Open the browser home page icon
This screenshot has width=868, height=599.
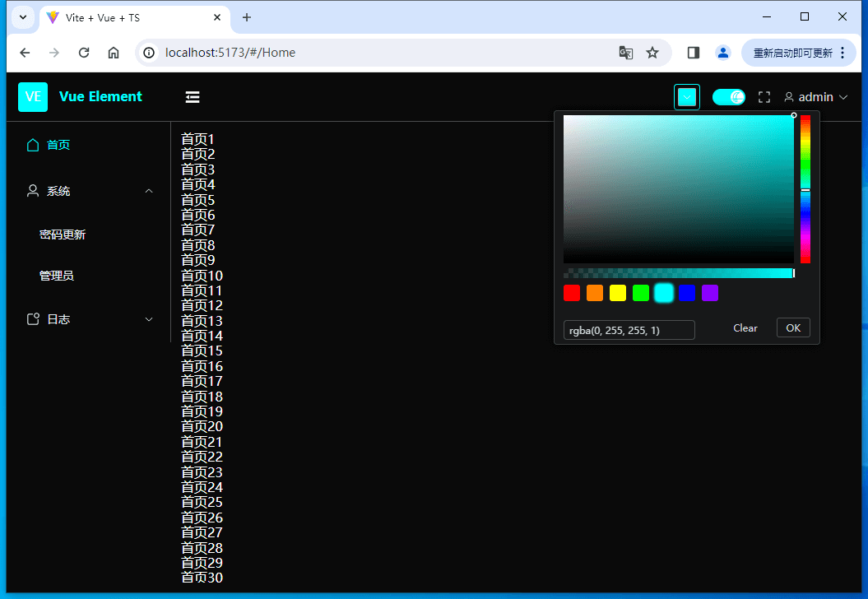pos(114,53)
